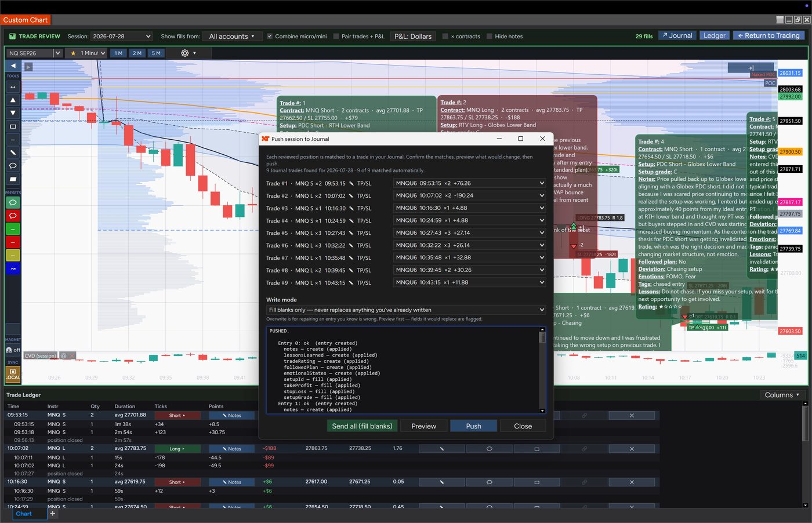The image size is (812, 523).
Task: Expand the Long toggle for 10:07:02 trade
Action: pyautogui.click(x=177, y=449)
